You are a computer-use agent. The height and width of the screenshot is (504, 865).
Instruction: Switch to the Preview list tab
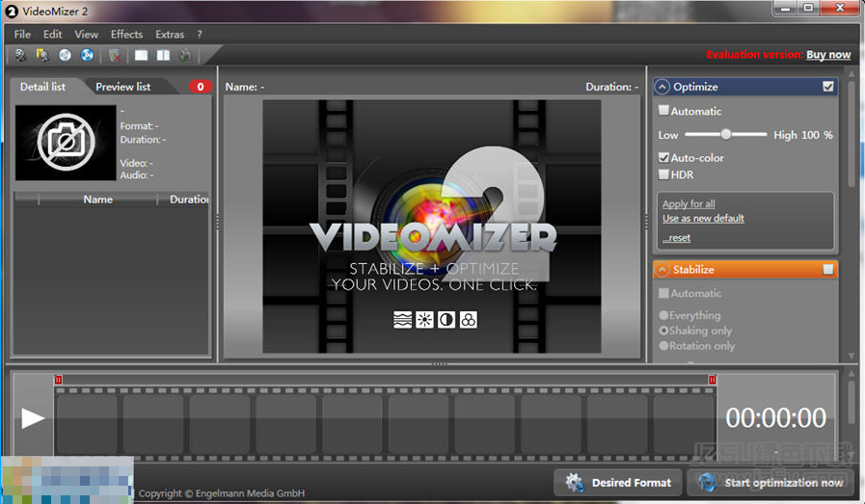[123, 87]
